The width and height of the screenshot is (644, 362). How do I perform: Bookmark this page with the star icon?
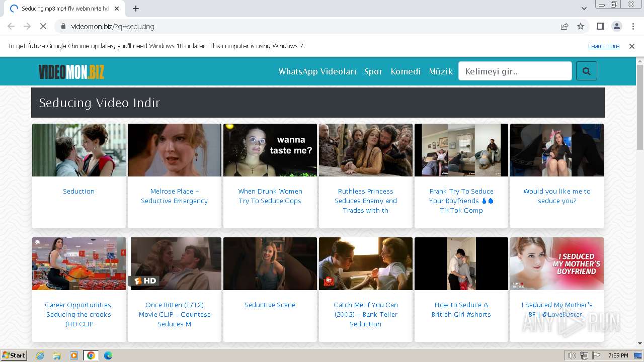[x=581, y=26]
